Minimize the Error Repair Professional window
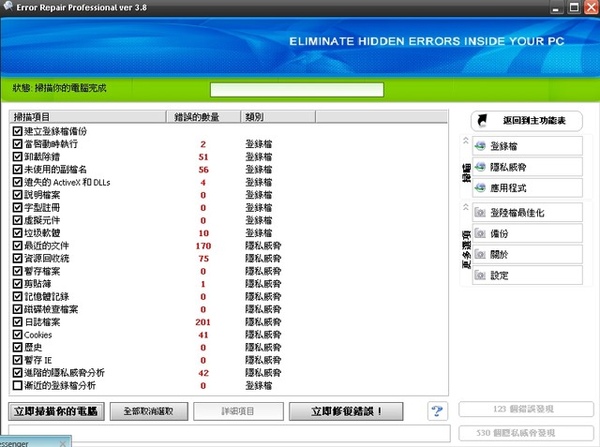The width and height of the screenshot is (600, 447). pyautogui.click(x=556, y=7)
